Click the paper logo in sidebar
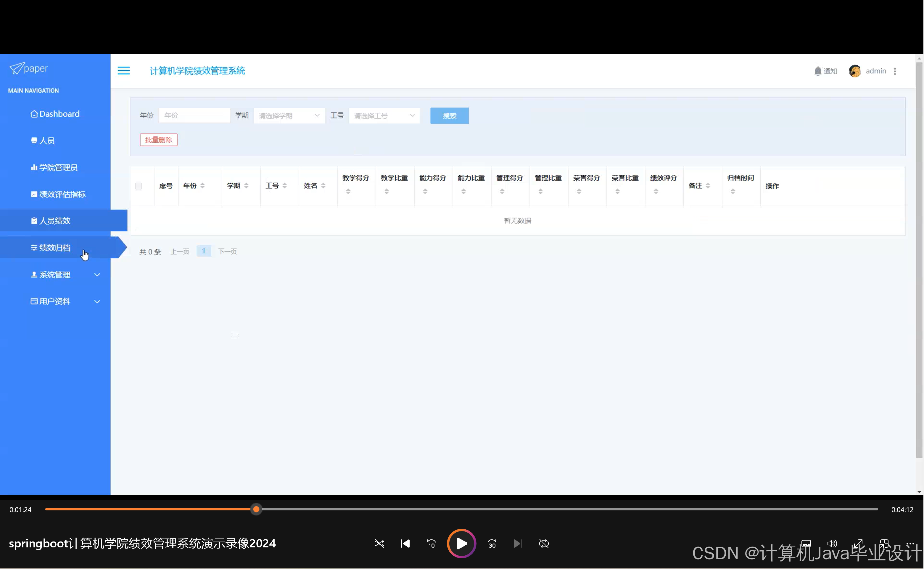This screenshot has height=569, width=924. pyautogui.click(x=29, y=68)
